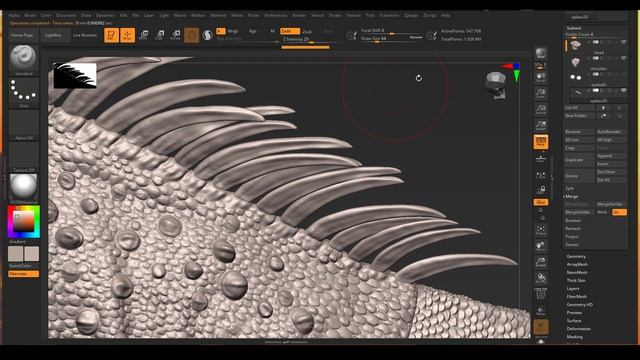Expand the Geometry palette section
This screenshot has width=640, height=360.
pos(576,256)
